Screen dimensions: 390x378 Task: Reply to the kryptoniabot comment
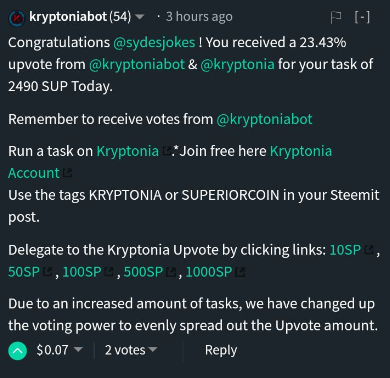point(221,350)
